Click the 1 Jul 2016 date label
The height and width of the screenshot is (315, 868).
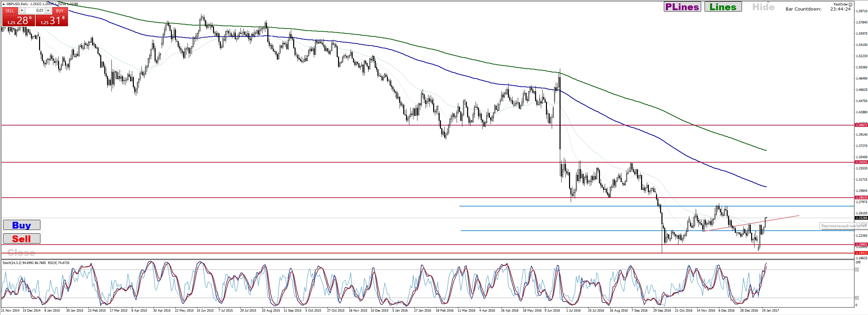coord(573,311)
